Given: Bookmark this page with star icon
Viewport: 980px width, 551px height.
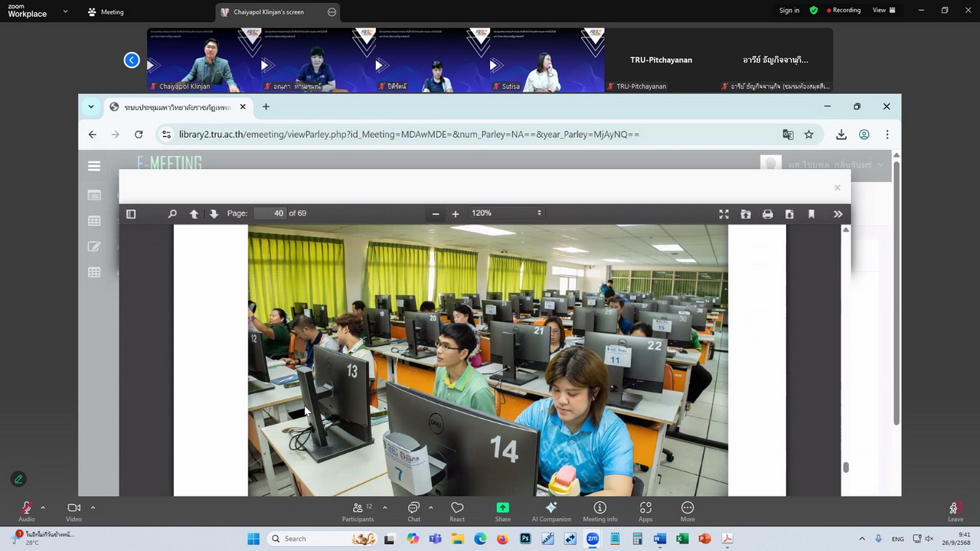Looking at the screenshot, I should coord(808,135).
